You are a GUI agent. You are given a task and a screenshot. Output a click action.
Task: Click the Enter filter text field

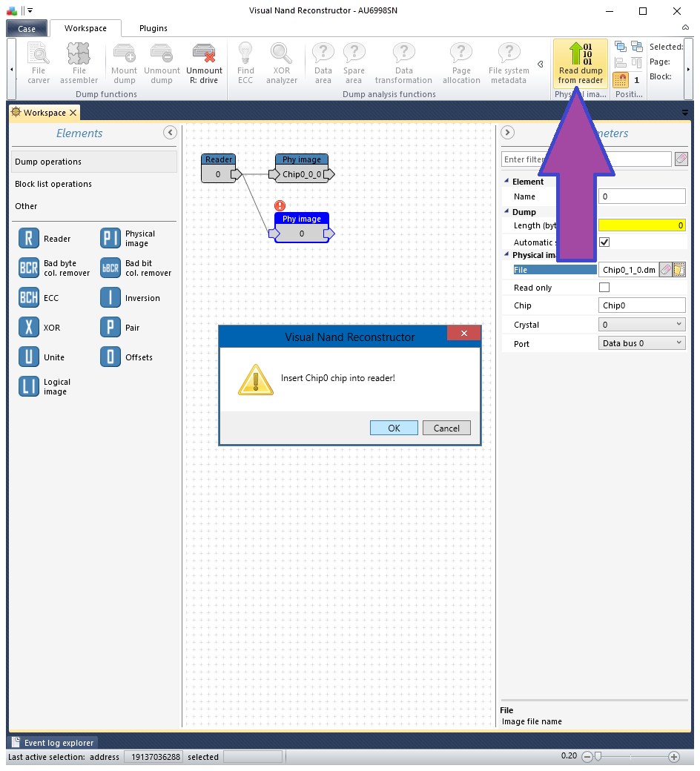click(587, 159)
